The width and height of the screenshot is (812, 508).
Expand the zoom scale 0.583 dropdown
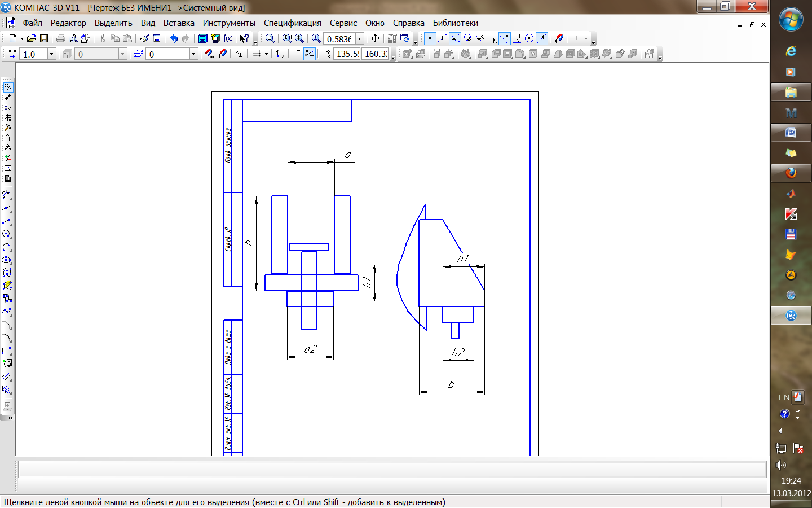[359, 39]
